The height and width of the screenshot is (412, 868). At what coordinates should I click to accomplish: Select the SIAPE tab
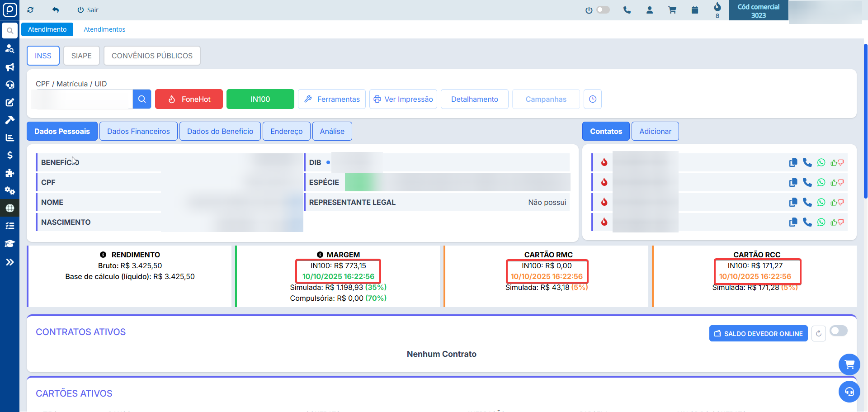(81, 56)
